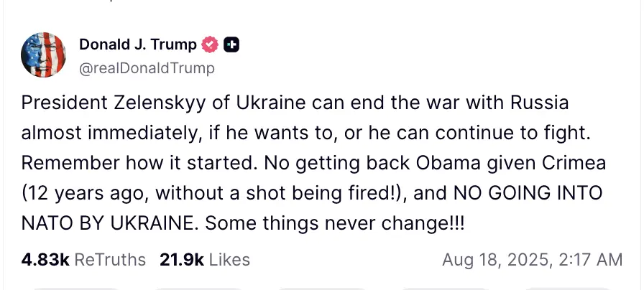Click the '2:17 AM' time text
This screenshot has width=644, height=290.
click(x=584, y=259)
